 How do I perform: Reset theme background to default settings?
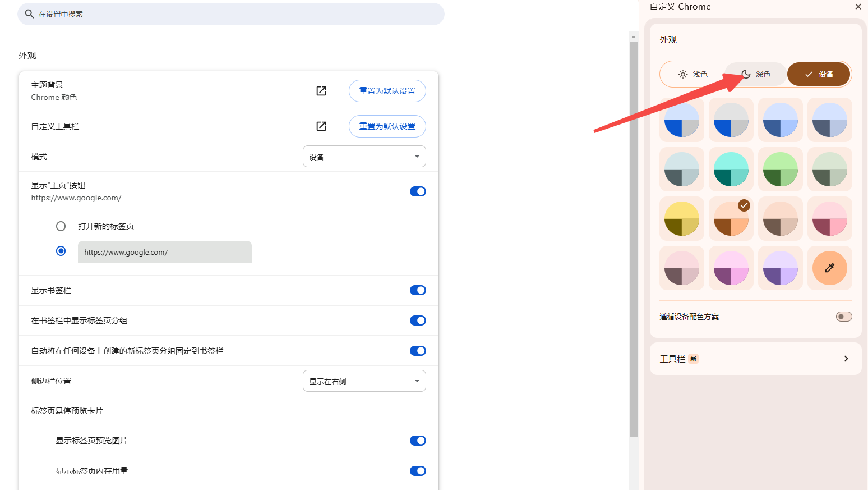click(x=387, y=91)
